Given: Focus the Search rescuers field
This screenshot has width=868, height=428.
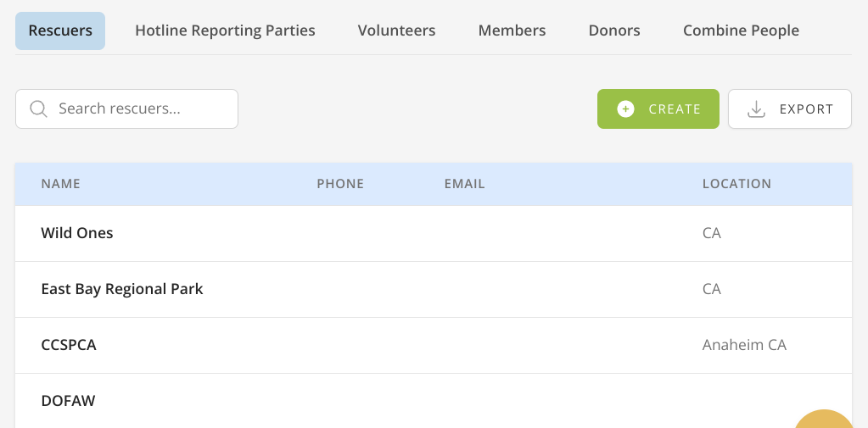Looking at the screenshot, I should pyautogui.click(x=136, y=109).
